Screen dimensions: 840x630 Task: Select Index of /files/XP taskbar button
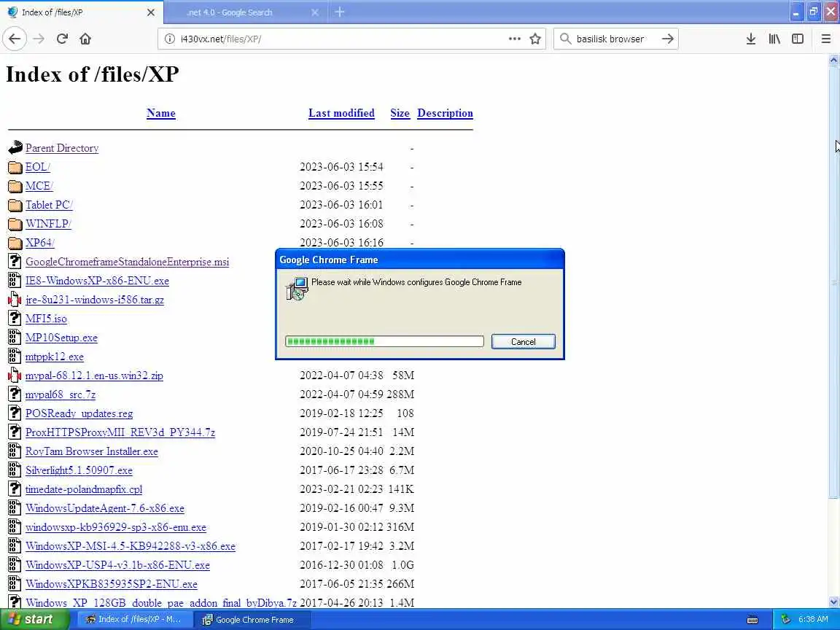pos(134,619)
